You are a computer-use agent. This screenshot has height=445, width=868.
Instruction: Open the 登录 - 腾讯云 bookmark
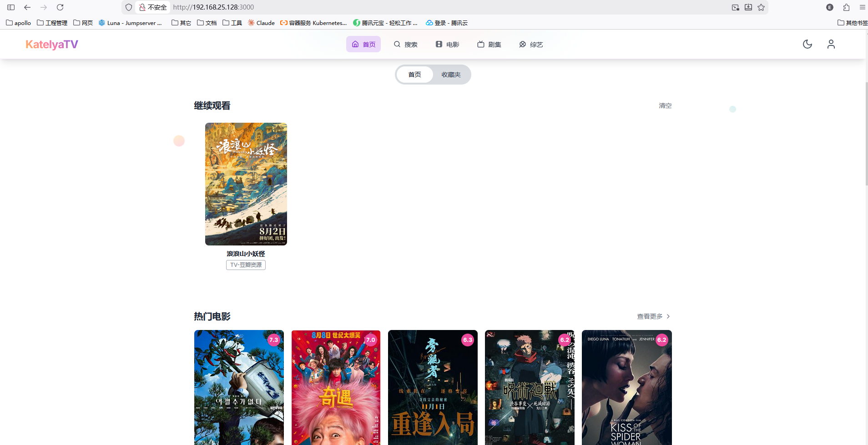tap(447, 23)
